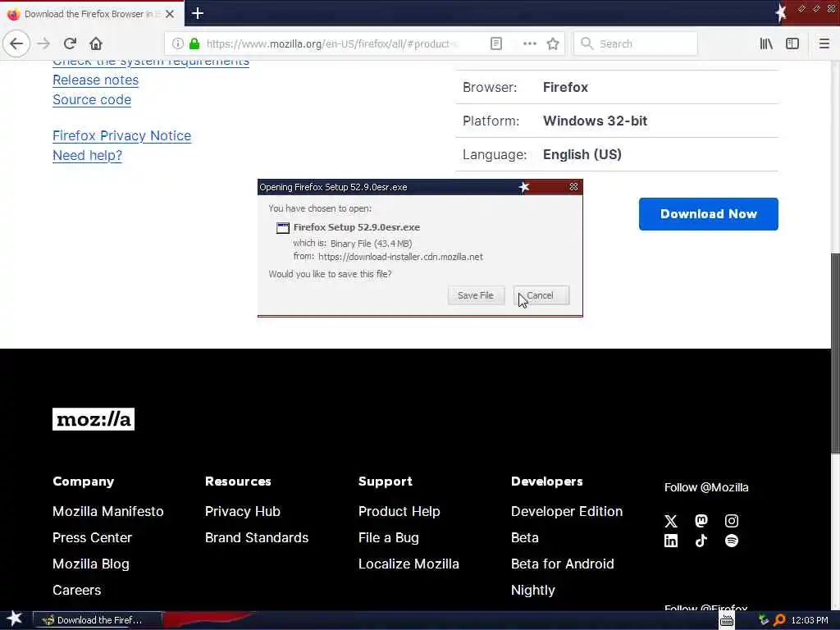Click Save File in download dialog
The width and height of the screenshot is (840, 630).
(x=476, y=295)
